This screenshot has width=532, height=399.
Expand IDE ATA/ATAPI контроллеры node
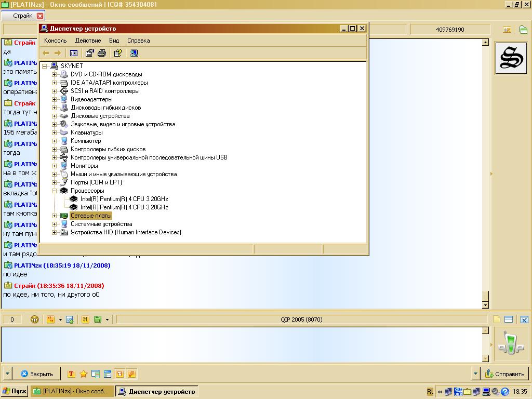54,83
